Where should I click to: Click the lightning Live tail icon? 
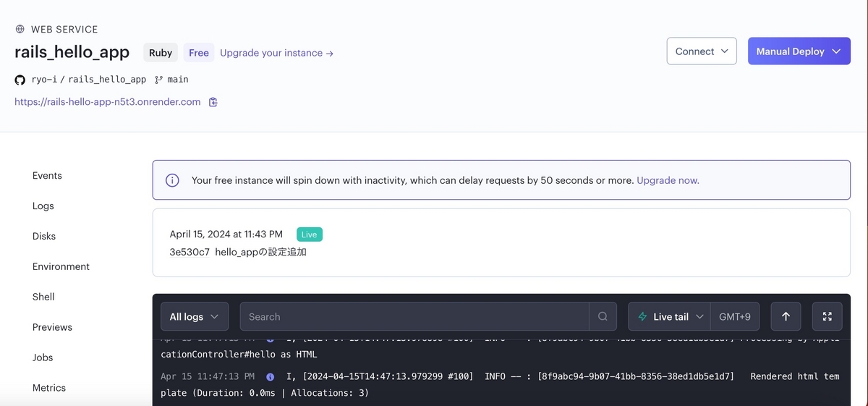(642, 317)
